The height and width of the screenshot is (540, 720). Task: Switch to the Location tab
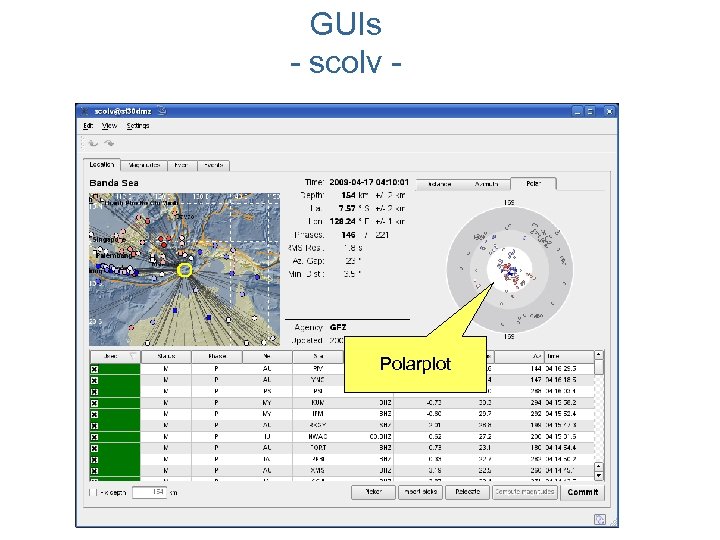pyautogui.click(x=102, y=164)
